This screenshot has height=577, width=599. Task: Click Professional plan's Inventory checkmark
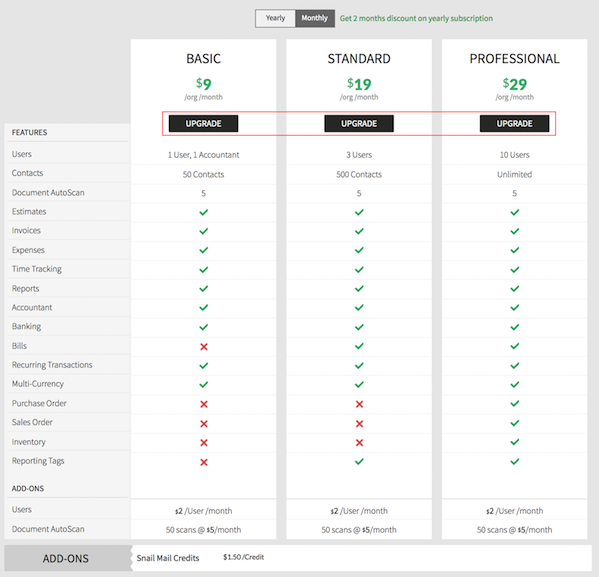pos(515,442)
